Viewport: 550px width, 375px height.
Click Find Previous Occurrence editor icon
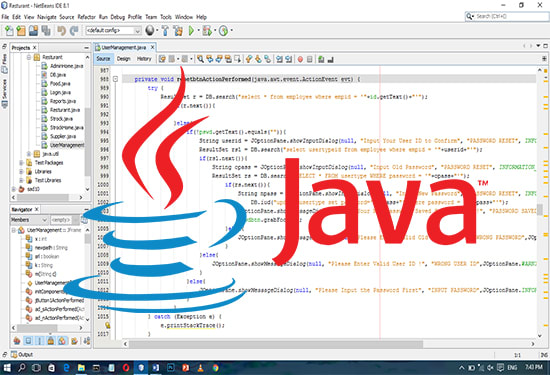210,59
